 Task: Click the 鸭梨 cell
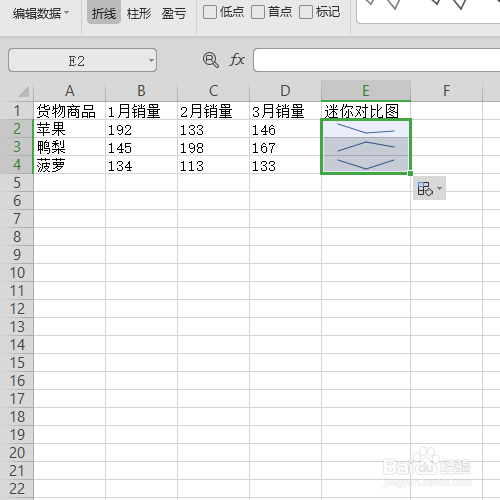(x=69, y=147)
